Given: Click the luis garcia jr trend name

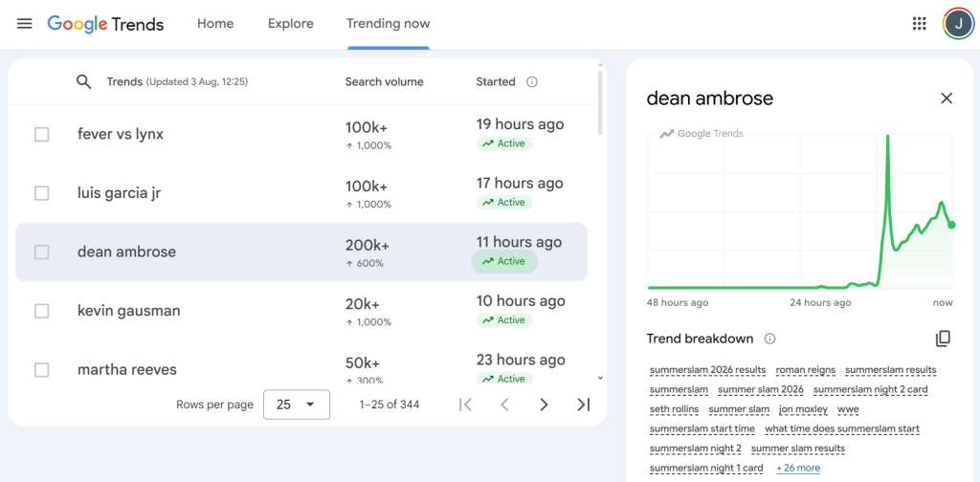Looking at the screenshot, I should (x=119, y=193).
